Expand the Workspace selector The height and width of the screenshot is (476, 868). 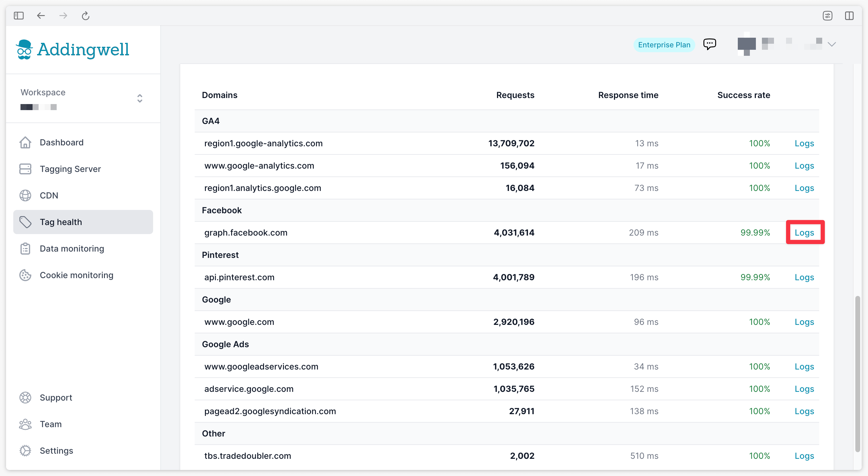coord(140,98)
